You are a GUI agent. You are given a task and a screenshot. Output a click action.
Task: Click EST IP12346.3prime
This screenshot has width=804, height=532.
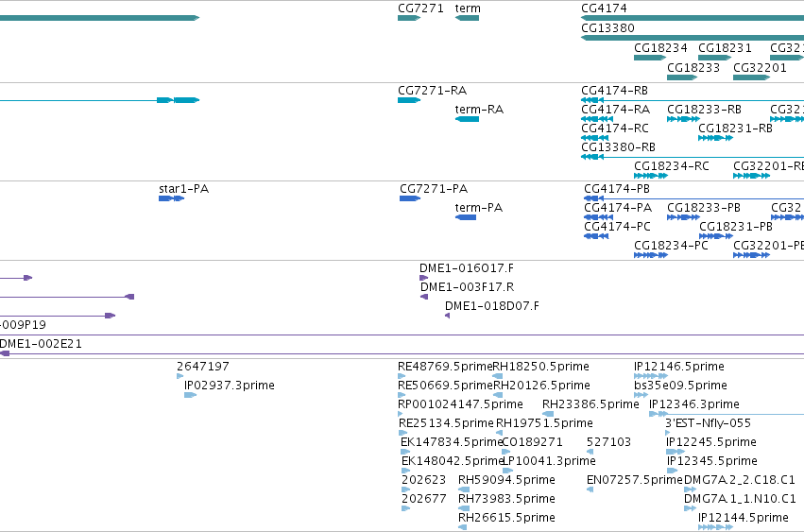(x=727, y=414)
